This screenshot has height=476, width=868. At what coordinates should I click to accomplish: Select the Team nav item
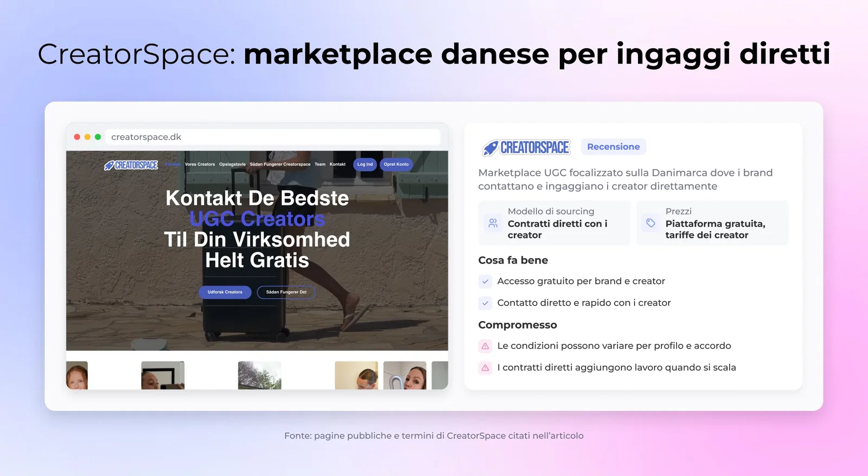click(x=320, y=164)
